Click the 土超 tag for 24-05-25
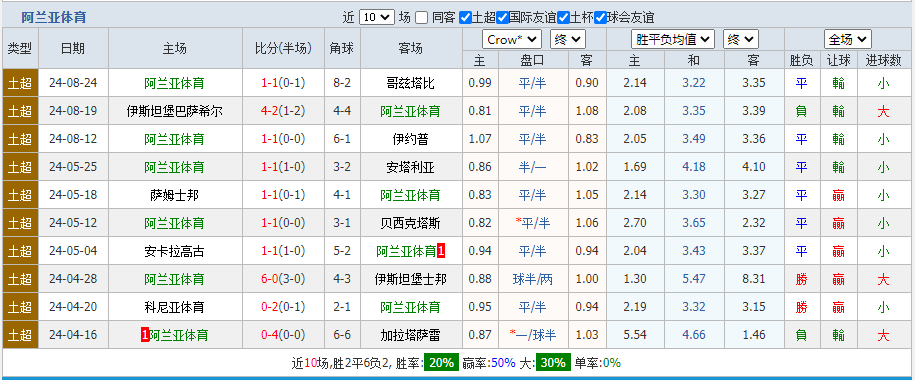Viewport: 915px width, 380px height. [x=20, y=167]
